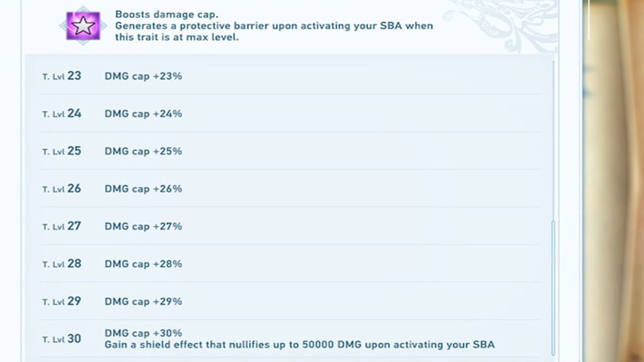Click the DMG cap +28% text

143,264
